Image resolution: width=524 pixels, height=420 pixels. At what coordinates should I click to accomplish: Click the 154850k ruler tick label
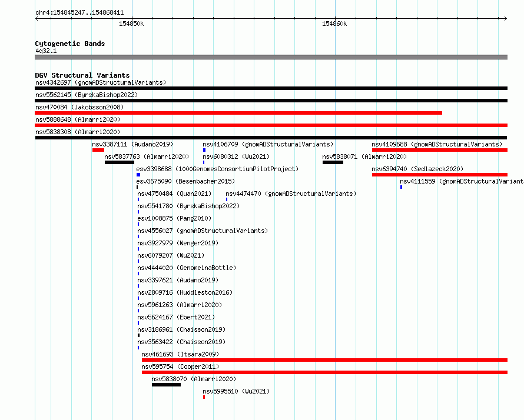[x=131, y=24]
